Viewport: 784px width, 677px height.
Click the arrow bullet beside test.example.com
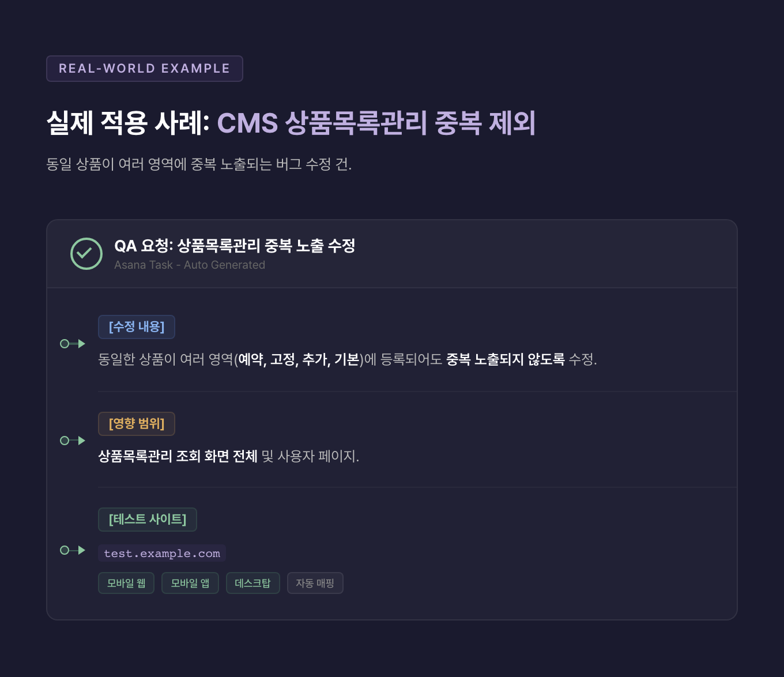click(x=73, y=550)
